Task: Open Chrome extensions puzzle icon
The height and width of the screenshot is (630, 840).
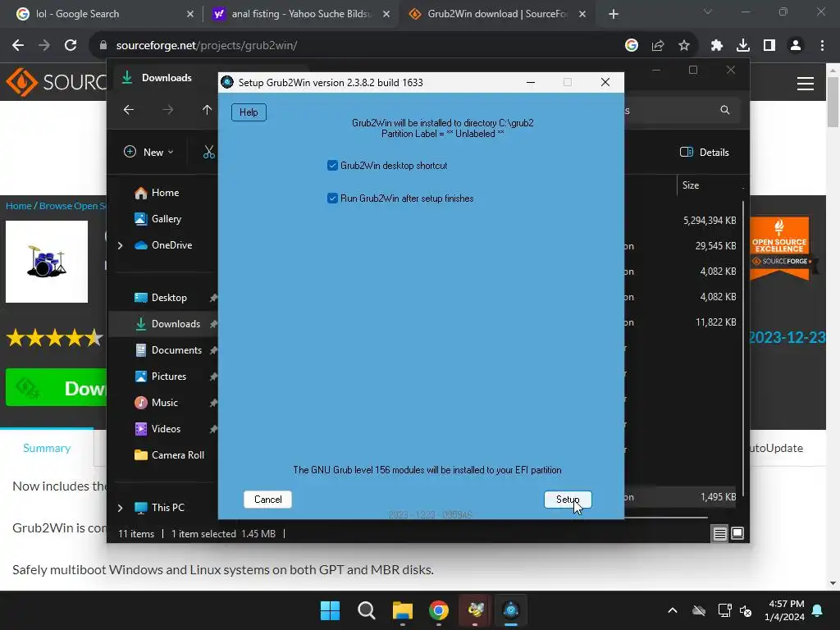Action: [717, 46]
